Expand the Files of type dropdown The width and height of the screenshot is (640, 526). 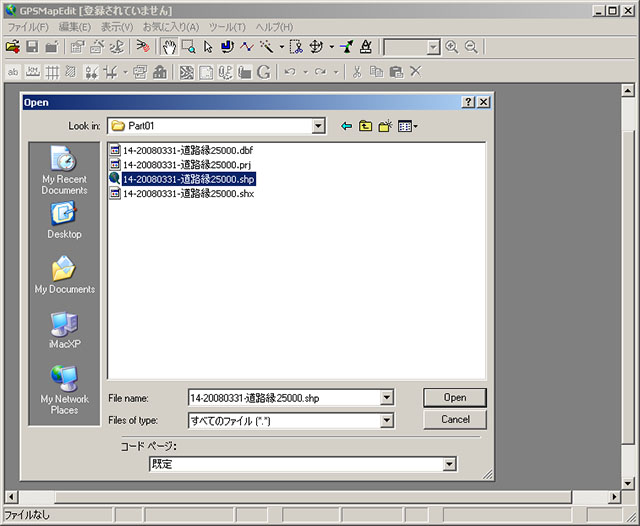(x=386, y=421)
